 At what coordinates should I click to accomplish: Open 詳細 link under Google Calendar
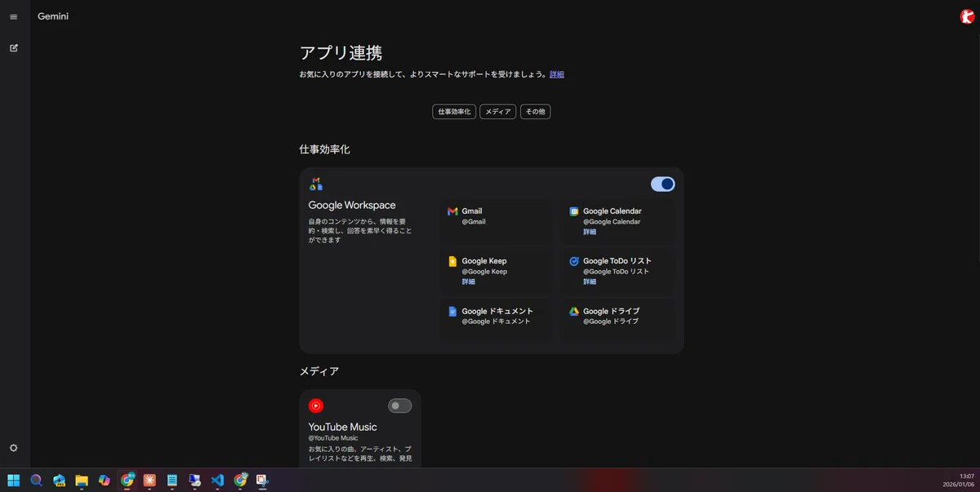590,232
